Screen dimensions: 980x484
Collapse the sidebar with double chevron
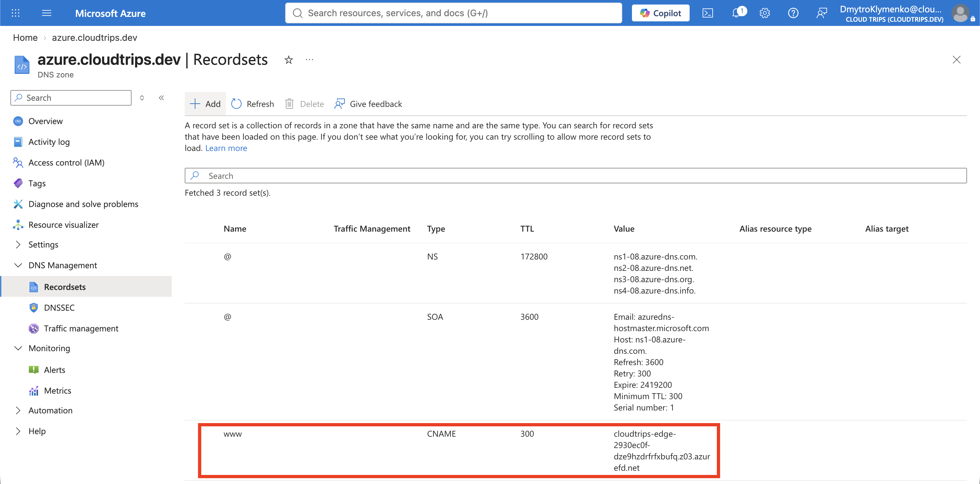[161, 98]
